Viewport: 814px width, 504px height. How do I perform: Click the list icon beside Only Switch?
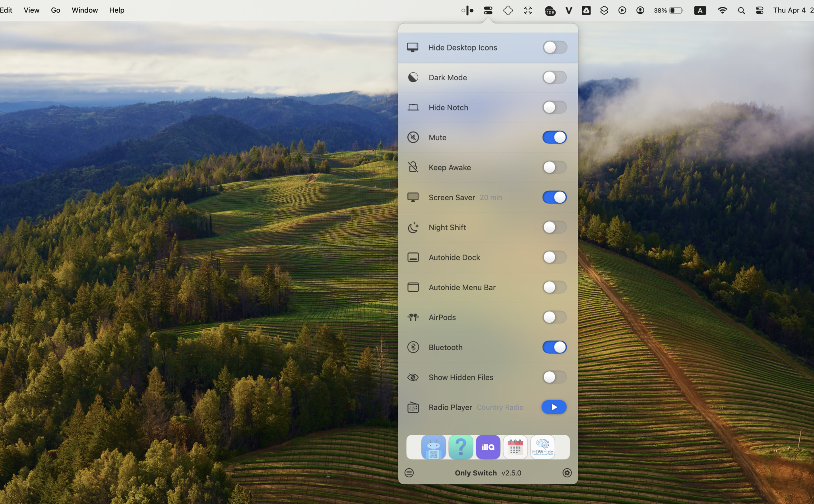point(409,473)
